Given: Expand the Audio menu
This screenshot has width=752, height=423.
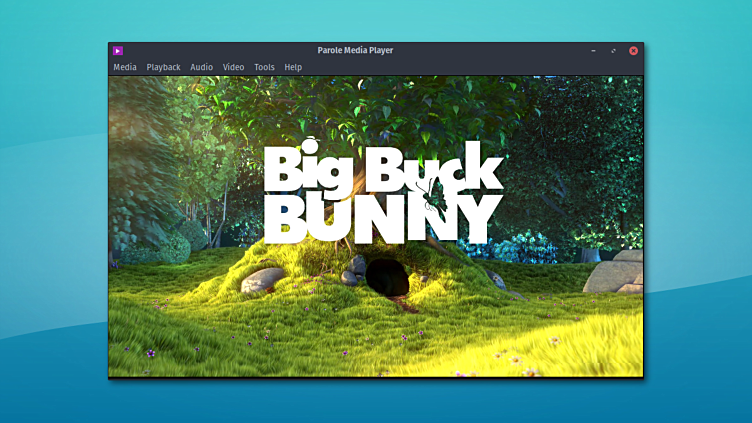Looking at the screenshot, I should (201, 67).
